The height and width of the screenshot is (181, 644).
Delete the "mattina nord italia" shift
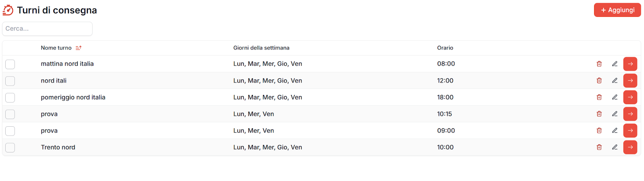[599, 64]
